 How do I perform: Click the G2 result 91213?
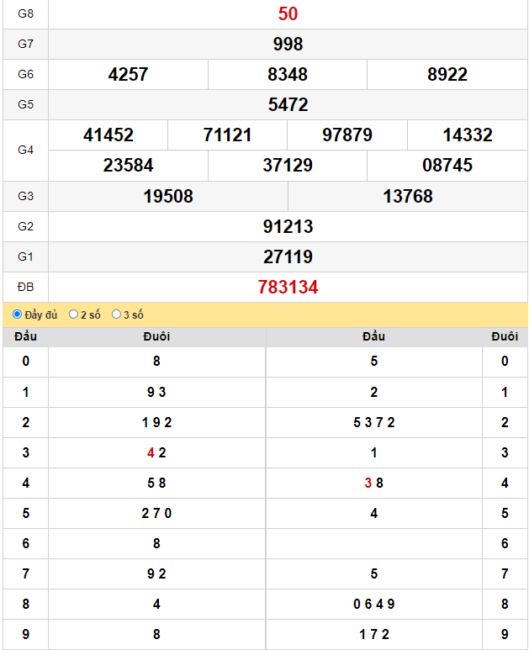pos(288,227)
